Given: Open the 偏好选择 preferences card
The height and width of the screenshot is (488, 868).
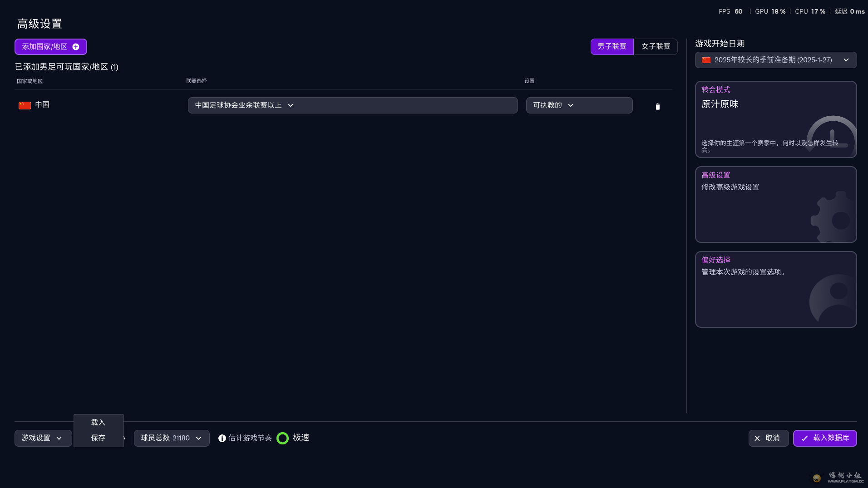Looking at the screenshot, I should (776, 289).
